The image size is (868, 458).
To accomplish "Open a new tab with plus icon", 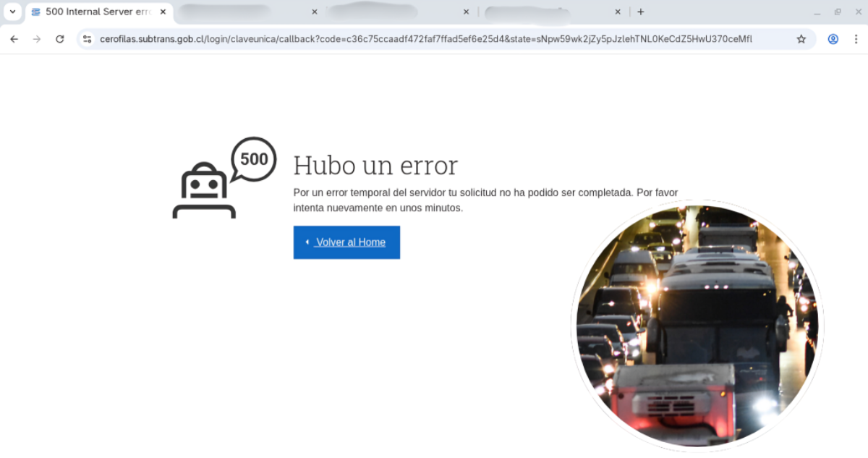I will coord(640,12).
